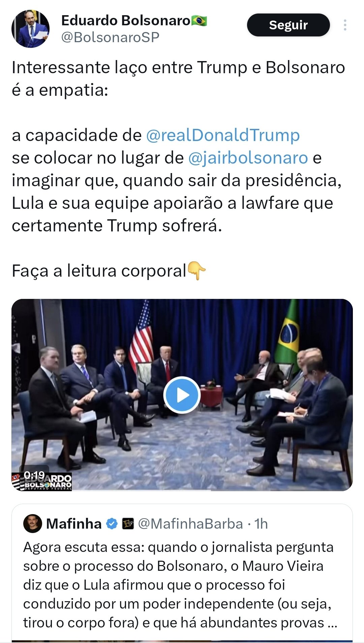Open the @jairbolsonaro mention
Image resolution: width=364 pixels, height=643 pixels.
click(248, 158)
